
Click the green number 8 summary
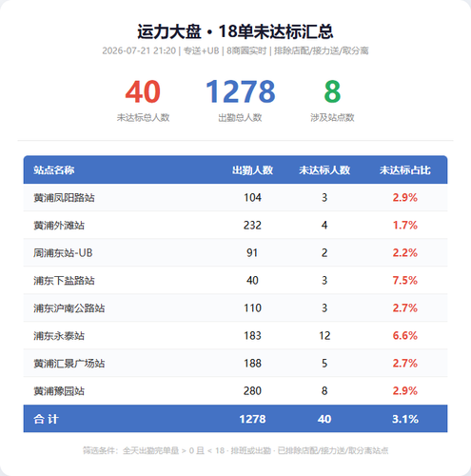332,91
